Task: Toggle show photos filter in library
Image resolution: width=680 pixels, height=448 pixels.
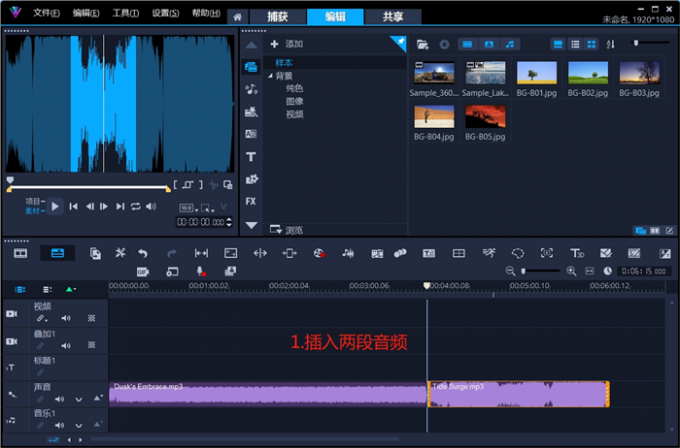Action: pos(489,44)
